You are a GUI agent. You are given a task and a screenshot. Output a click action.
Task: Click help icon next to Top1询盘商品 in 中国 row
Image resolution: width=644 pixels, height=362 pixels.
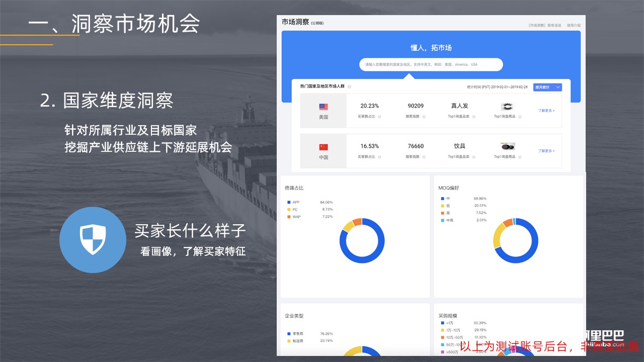520,156
